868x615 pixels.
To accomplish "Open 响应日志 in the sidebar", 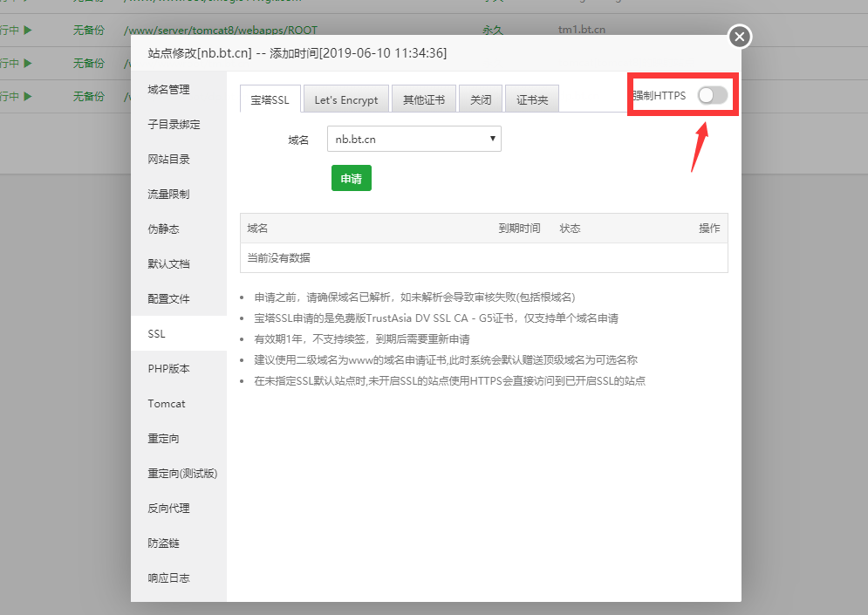I will [168, 578].
